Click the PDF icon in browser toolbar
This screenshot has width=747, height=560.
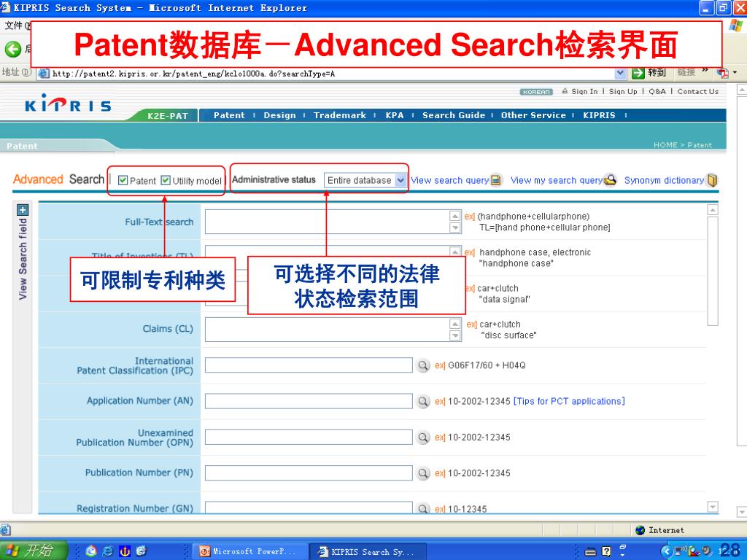point(723,72)
